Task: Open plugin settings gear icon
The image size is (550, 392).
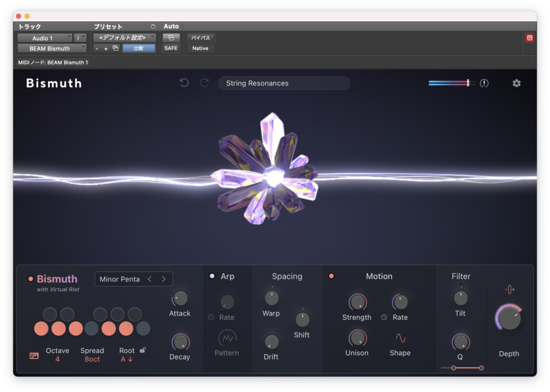Action: (516, 83)
